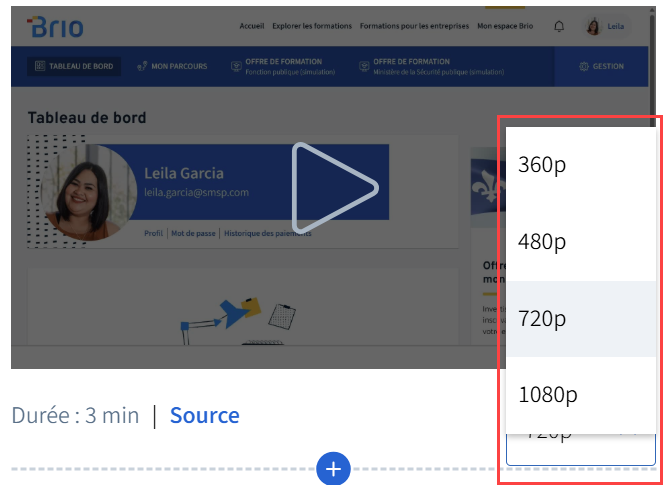Collapse the video quality dropdown field
The height and width of the screenshot is (485, 663).
pyautogui.click(x=580, y=449)
